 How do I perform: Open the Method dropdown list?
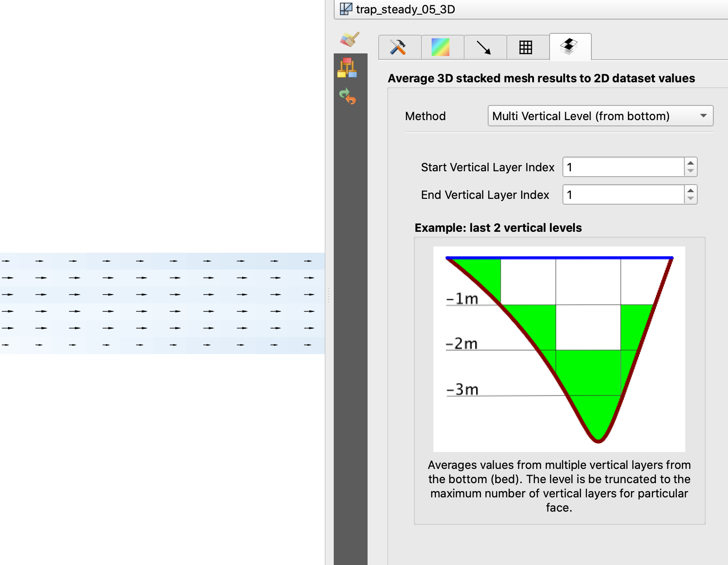coord(600,116)
